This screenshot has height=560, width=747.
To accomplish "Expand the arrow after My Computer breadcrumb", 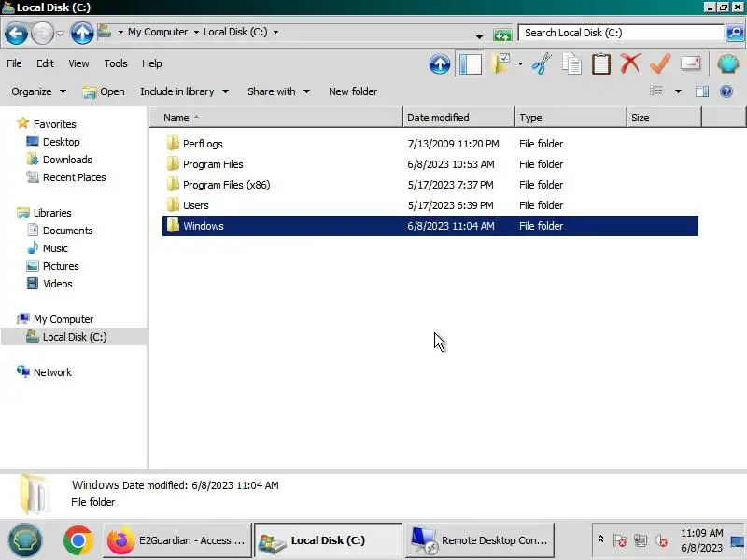I will pyautogui.click(x=196, y=33).
